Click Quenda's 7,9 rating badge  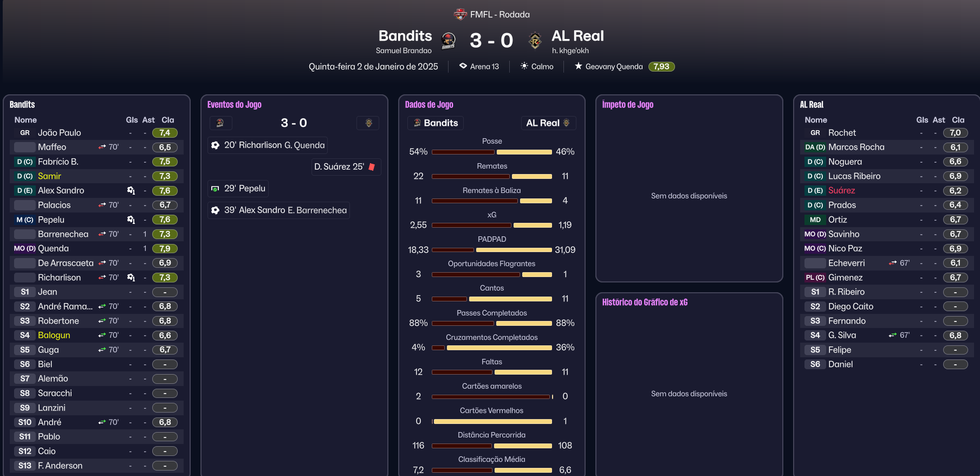click(165, 248)
